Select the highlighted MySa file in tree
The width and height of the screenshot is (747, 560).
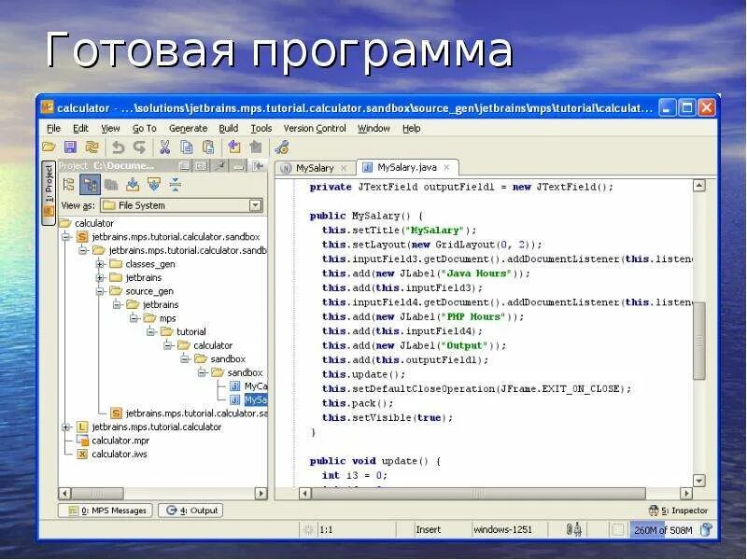click(248, 400)
